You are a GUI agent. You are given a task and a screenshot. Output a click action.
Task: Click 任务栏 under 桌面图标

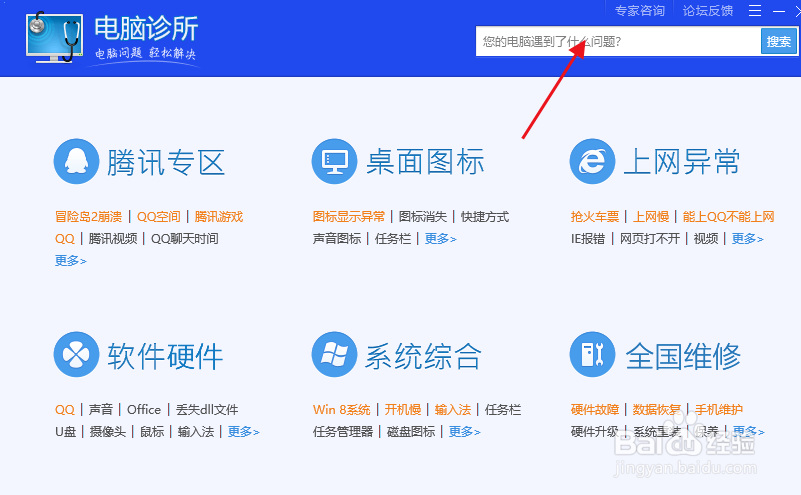[x=393, y=239]
